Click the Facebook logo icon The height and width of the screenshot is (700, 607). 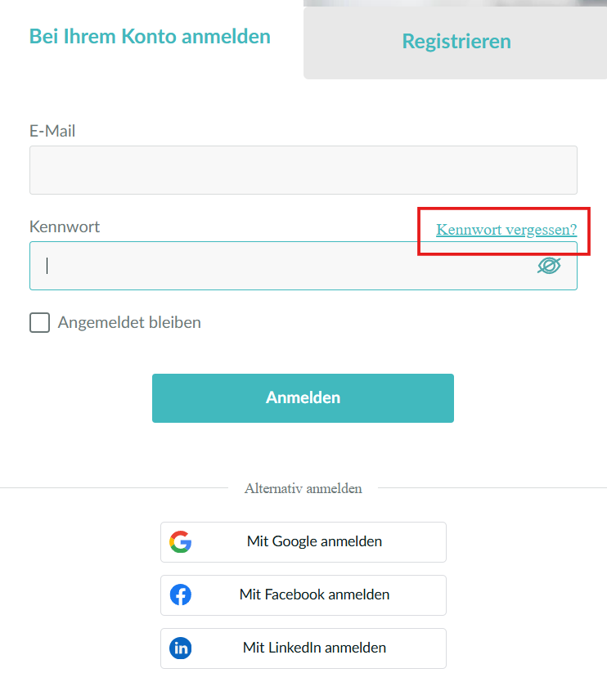pos(181,595)
